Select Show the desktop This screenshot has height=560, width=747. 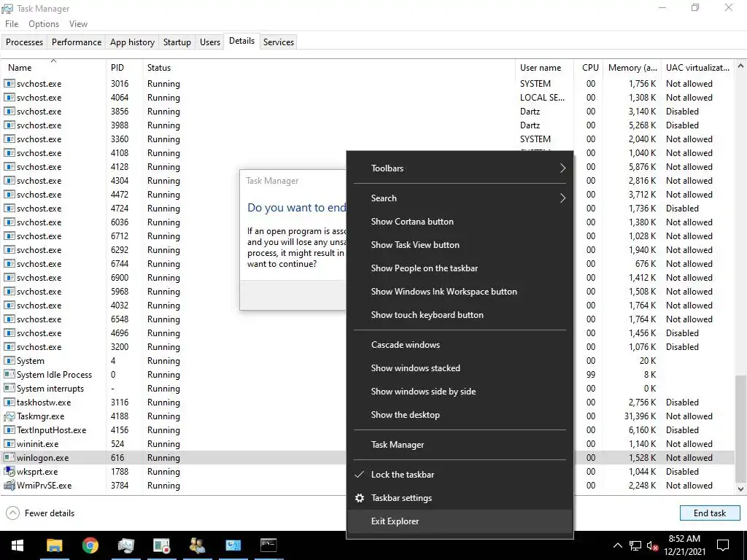coord(460,415)
